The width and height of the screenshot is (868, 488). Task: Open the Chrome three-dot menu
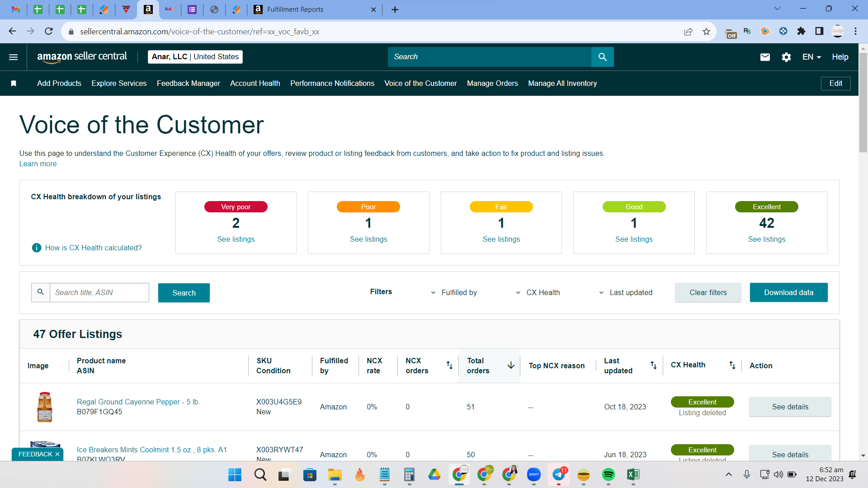click(855, 31)
